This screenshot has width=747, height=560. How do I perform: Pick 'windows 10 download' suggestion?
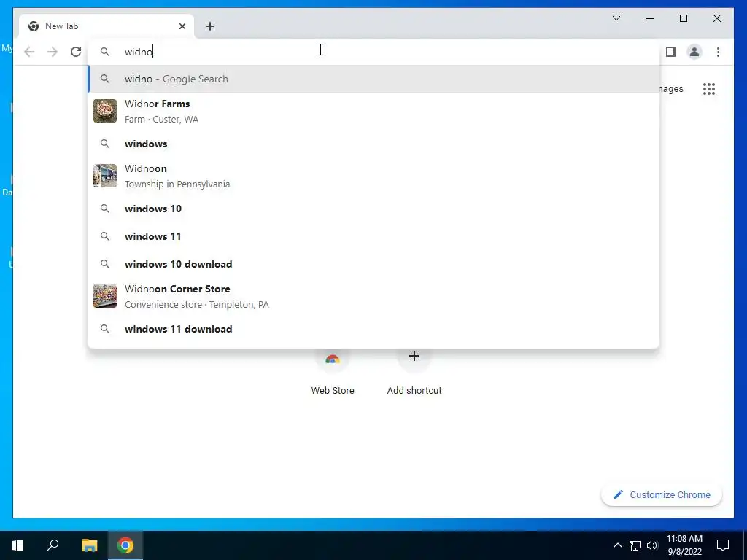point(373,264)
